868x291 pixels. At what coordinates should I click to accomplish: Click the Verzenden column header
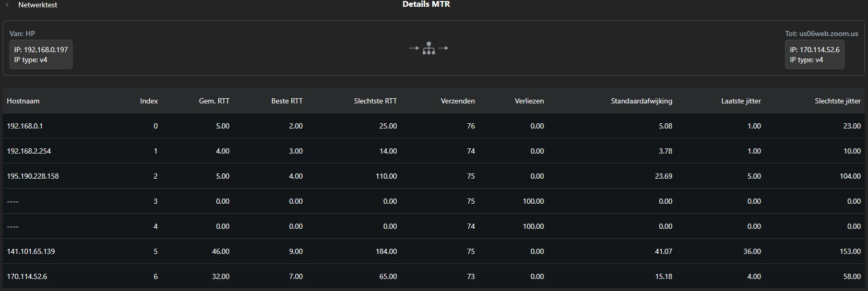click(x=458, y=101)
